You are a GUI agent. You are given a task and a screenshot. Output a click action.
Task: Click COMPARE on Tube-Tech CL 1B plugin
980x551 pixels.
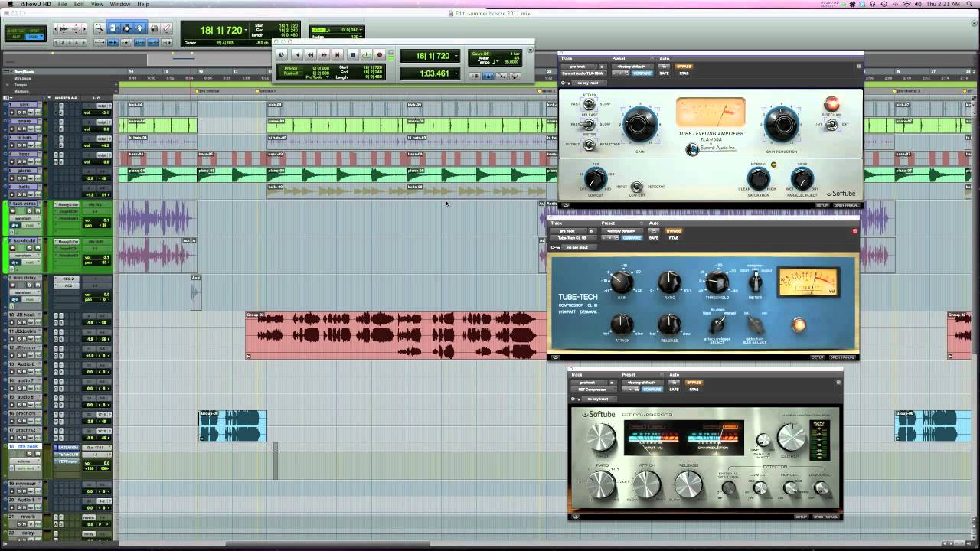[x=632, y=238]
